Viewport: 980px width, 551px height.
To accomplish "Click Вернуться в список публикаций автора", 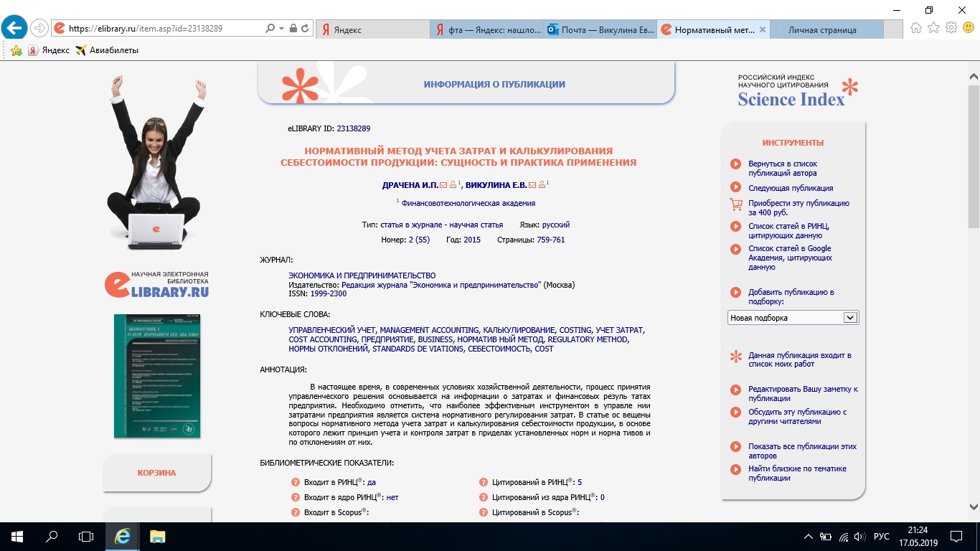I will click(x=783, y=168).
